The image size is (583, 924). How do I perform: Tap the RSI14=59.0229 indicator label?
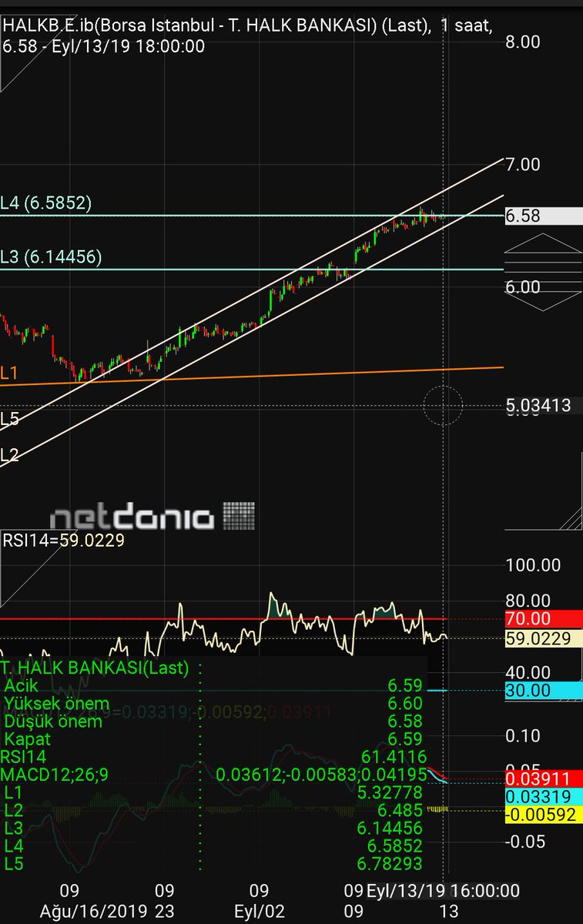(63, 541)
